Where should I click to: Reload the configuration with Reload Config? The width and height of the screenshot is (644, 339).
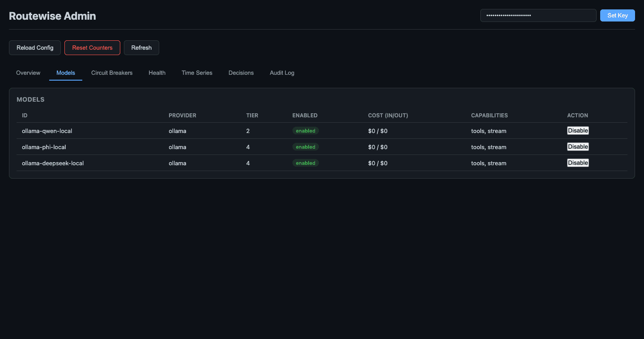(35, 47)
